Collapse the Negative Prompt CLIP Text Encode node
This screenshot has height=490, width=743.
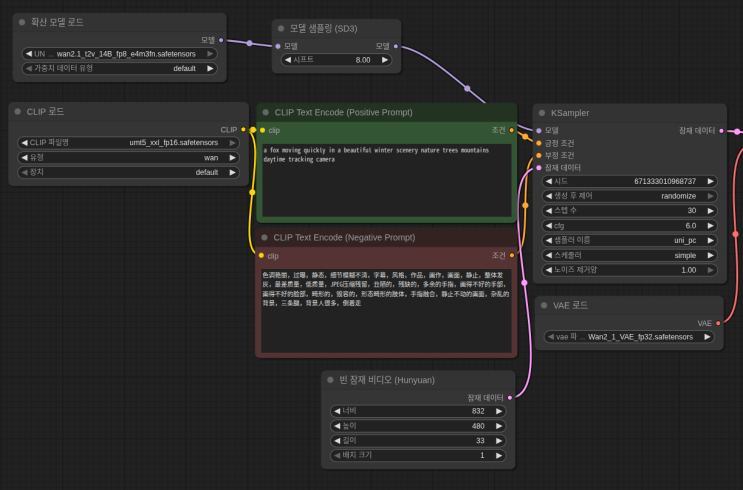[x=265, y=237]
